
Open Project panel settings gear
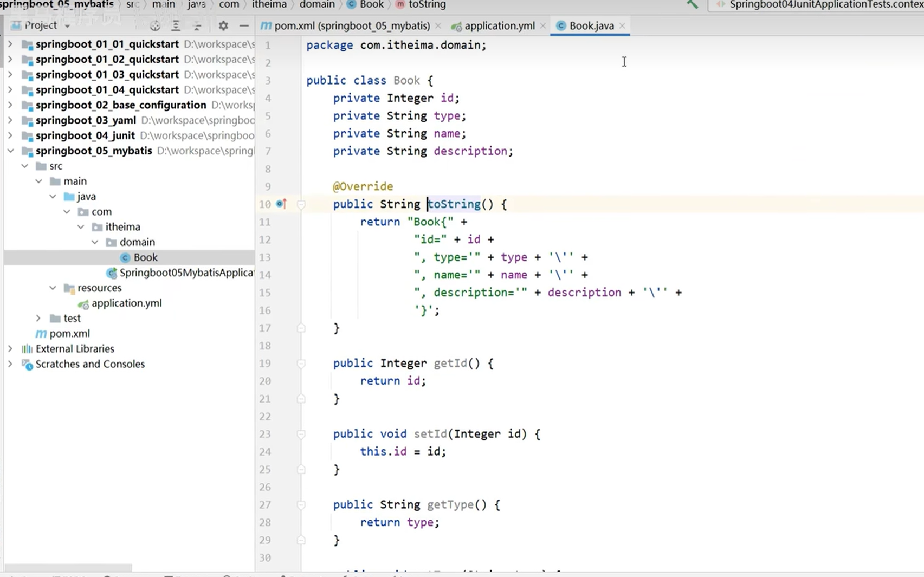(223, 25)
